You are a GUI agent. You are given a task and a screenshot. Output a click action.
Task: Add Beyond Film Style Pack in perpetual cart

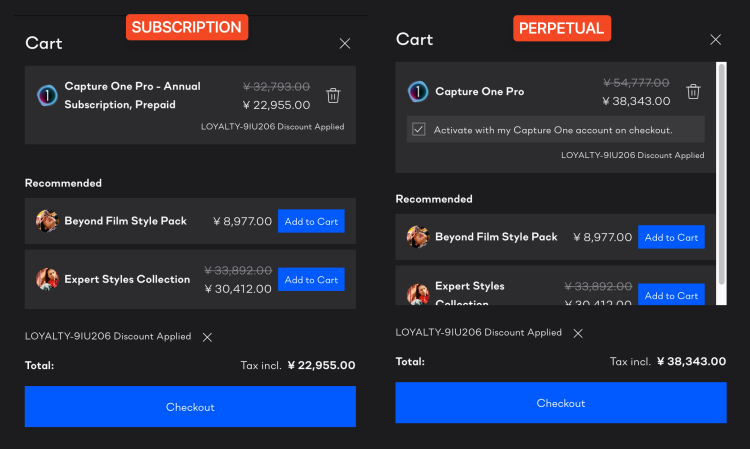point(671,237)
